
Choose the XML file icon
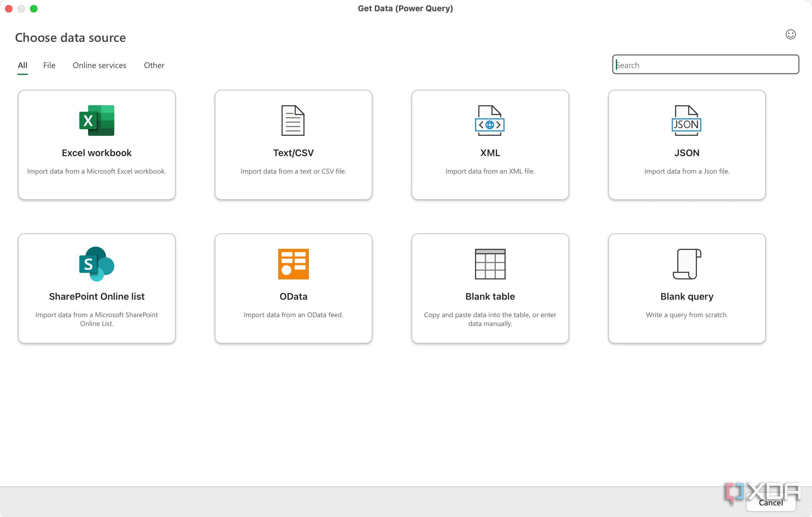coord(490,120)
